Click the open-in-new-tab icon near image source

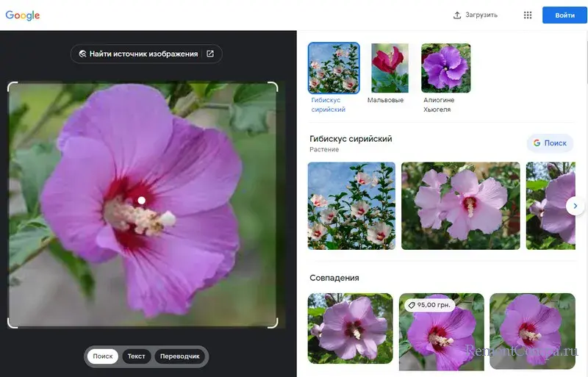[x=210, y=54]
